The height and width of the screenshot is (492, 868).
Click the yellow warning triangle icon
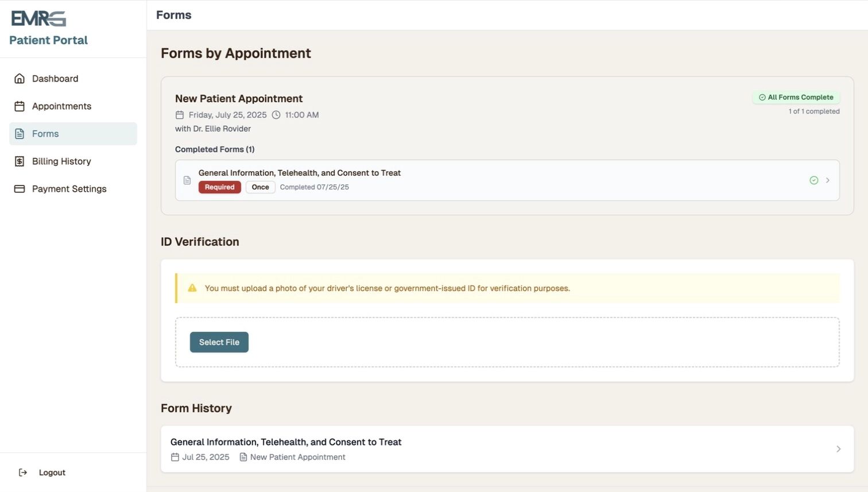192,288
